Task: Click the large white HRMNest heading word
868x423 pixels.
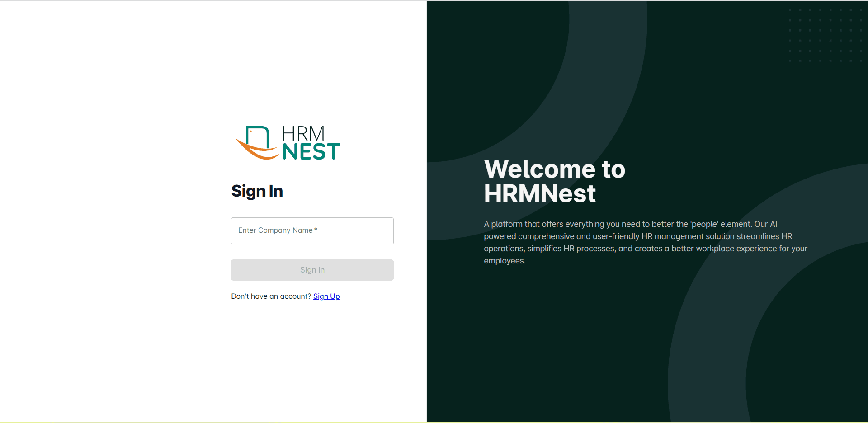Action: point(539,194)
